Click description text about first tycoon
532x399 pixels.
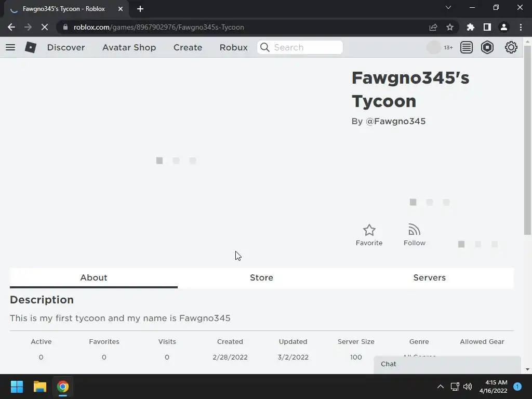[120, 318]
